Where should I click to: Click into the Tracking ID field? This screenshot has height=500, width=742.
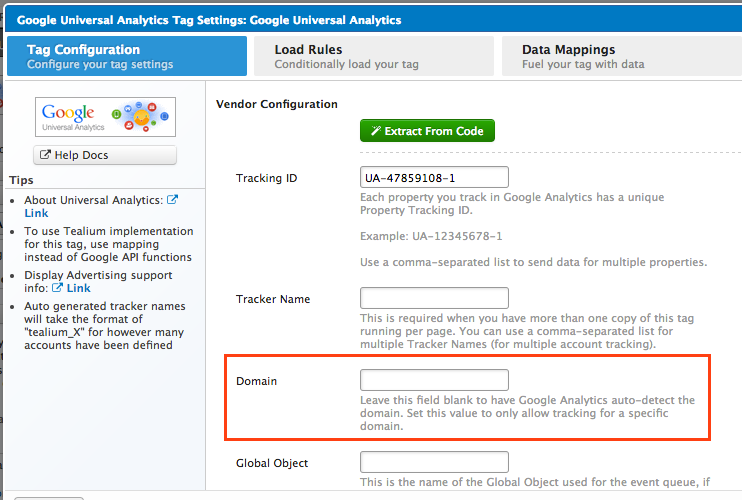point(434,177)
